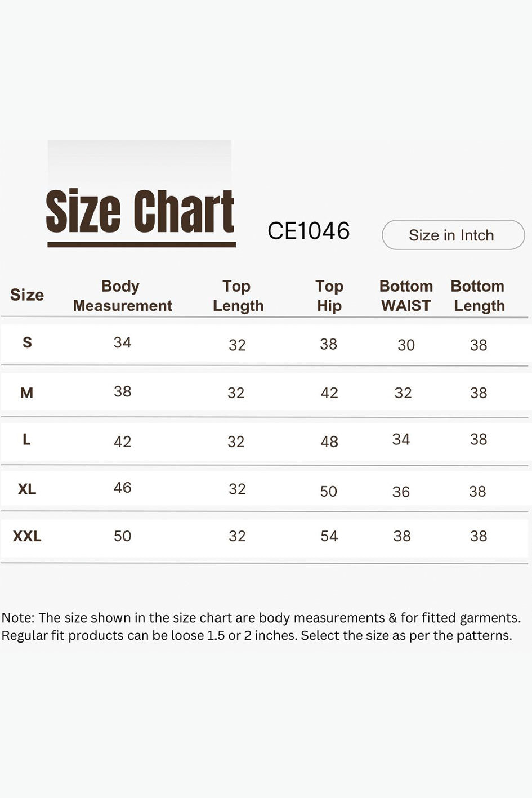The height and width of the screenshot is (798, 532).
Task: Click the 'Size in Intch' pill button
Action: pos(453,235)
